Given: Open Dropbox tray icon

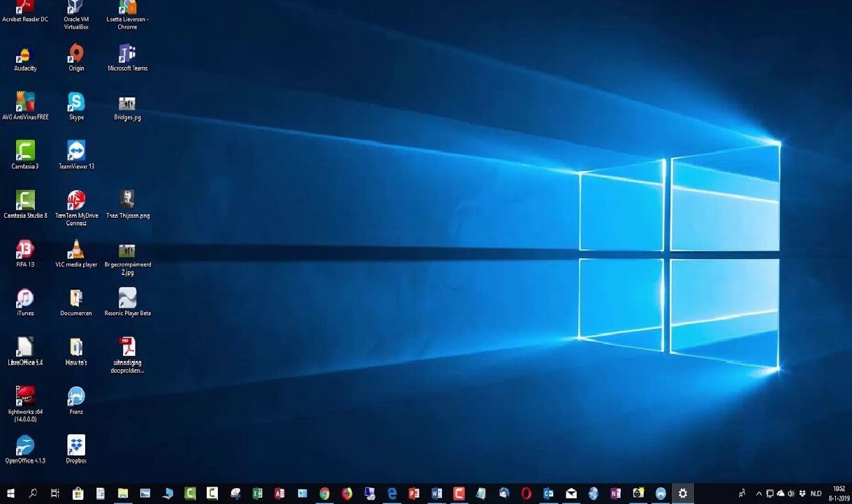Looking at the screenshot, I should [802, 494].
